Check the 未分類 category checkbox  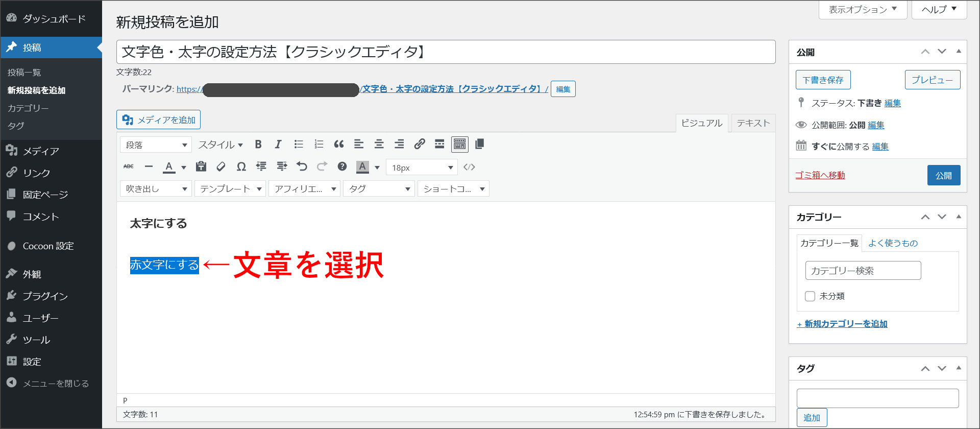(x=810, y=296)
